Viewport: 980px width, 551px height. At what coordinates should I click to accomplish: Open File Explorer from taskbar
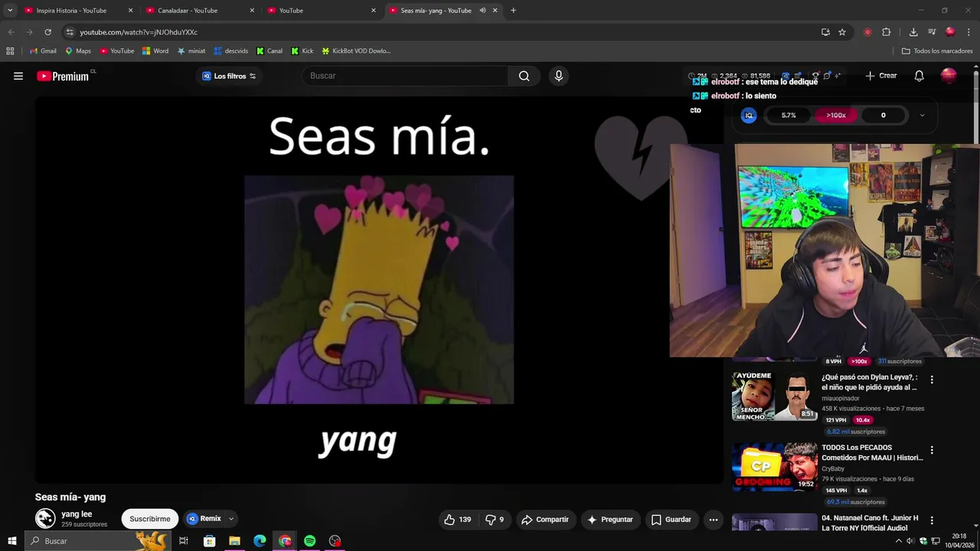[x=234, y=541]
